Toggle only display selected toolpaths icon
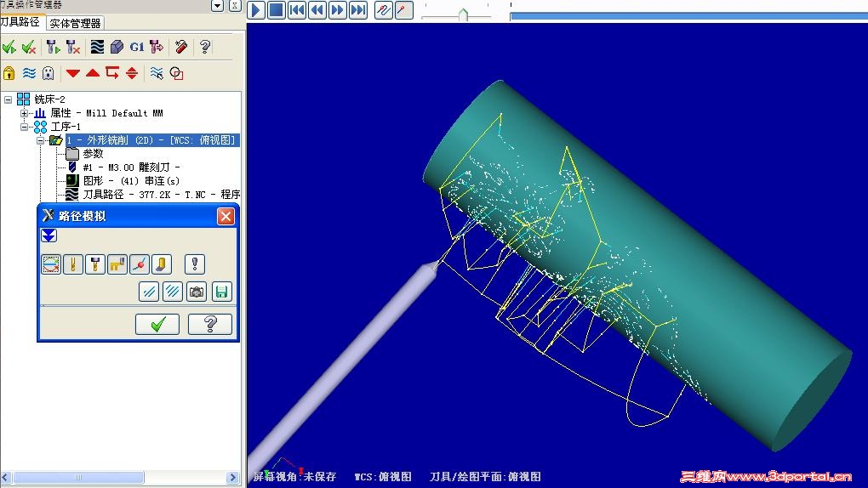 point(157,73)
